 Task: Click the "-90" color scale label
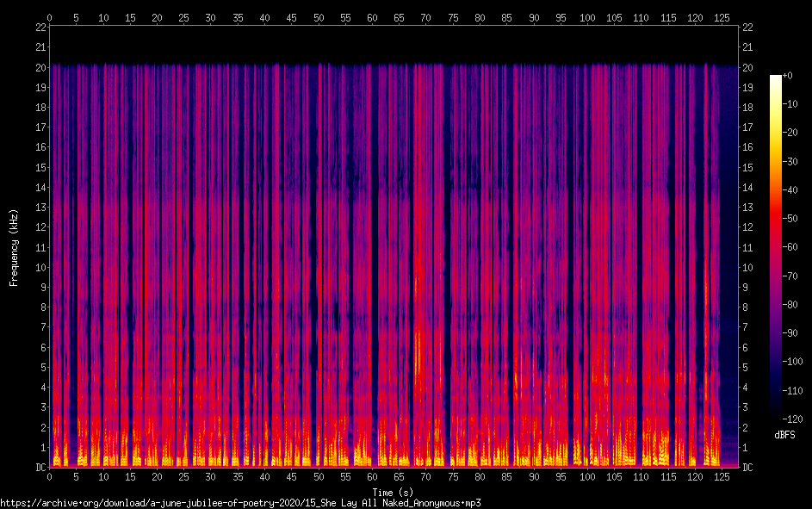coord(790,333)
